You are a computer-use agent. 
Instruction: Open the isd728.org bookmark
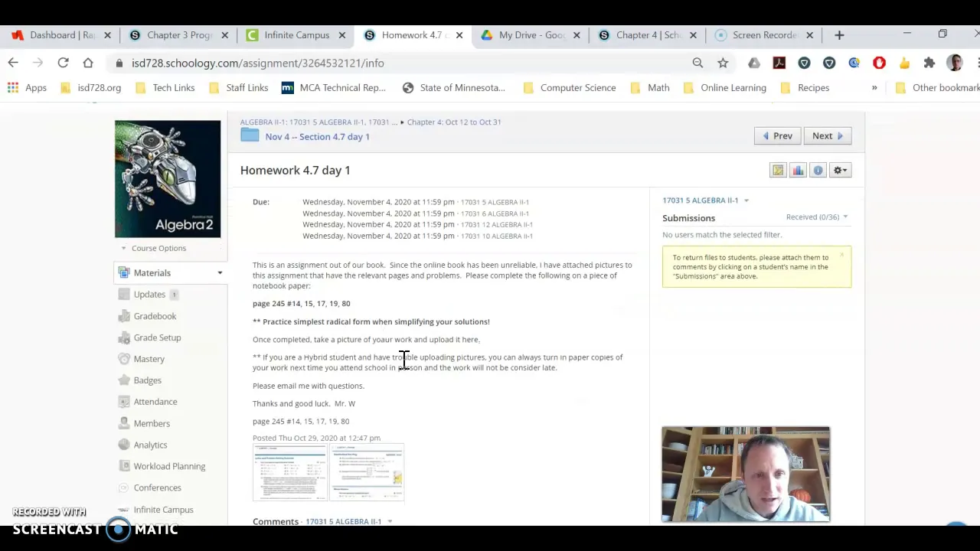(x=91, y=87)
